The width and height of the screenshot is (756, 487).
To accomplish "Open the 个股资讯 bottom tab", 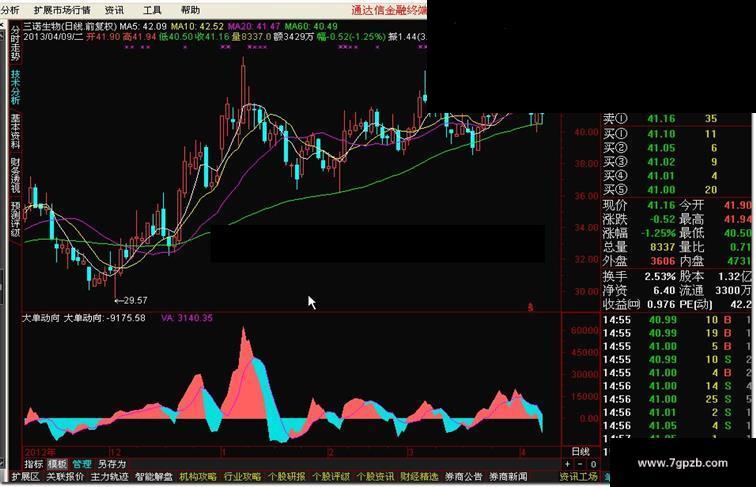I will (x=375, y=477).
